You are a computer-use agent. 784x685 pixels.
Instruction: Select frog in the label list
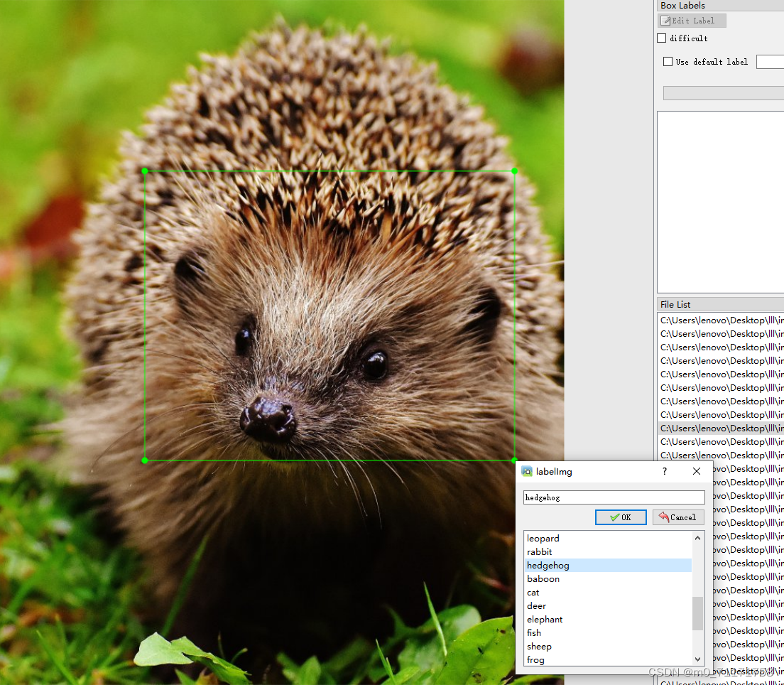click(608, 660)
